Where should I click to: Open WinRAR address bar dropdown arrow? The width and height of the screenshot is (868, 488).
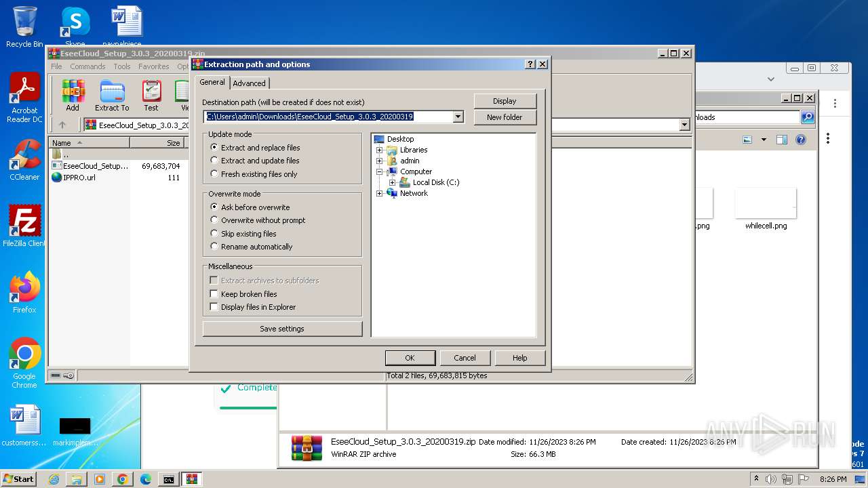coord(684,125)
